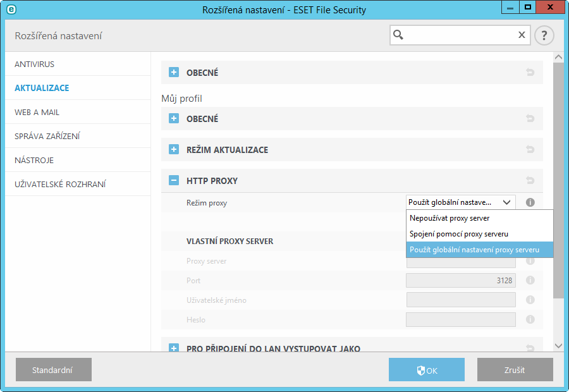569x392 pixels.
Task: Expand the REŽIM AKTUALIZACE section
Action: click(174, 149)
